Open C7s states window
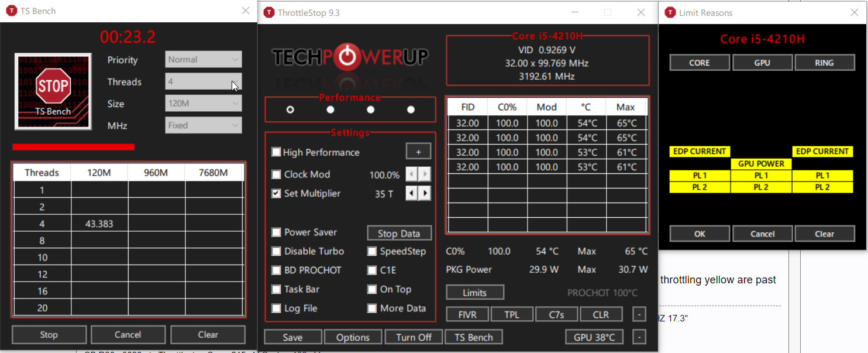The width and height of the screenshot is (868, 353). tap(556, 314)
